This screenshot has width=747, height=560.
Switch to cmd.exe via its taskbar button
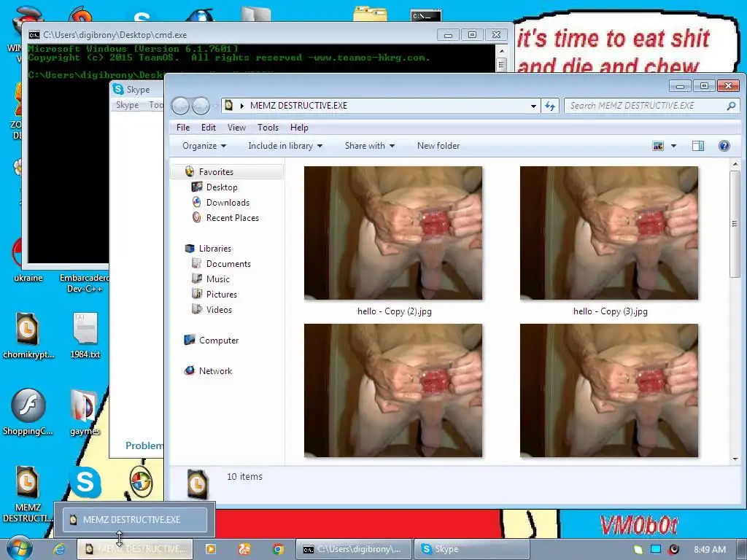click(x=353, y=549)
